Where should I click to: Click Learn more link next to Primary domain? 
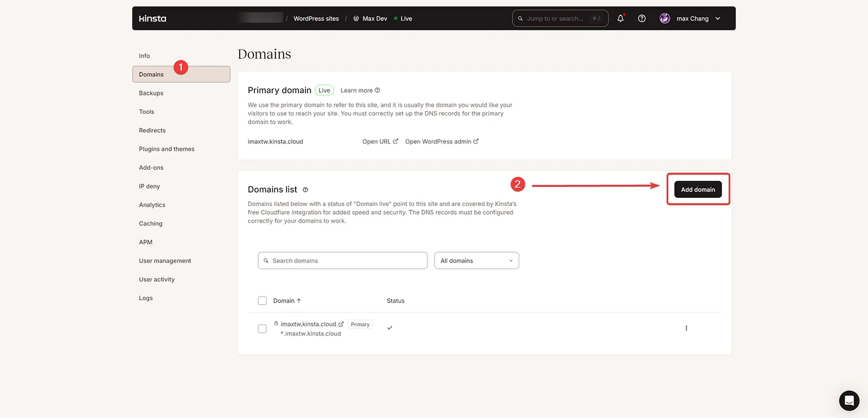point(360,91)
